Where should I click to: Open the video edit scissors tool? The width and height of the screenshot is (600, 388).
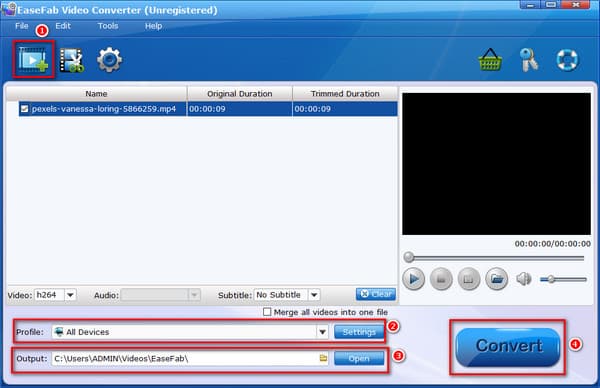click(x=72, y=60)
